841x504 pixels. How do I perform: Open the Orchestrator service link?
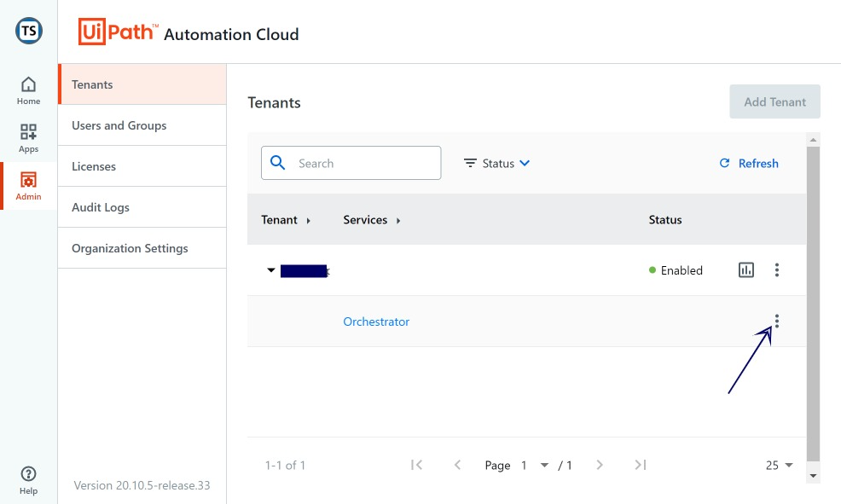(x=376, y=322)
